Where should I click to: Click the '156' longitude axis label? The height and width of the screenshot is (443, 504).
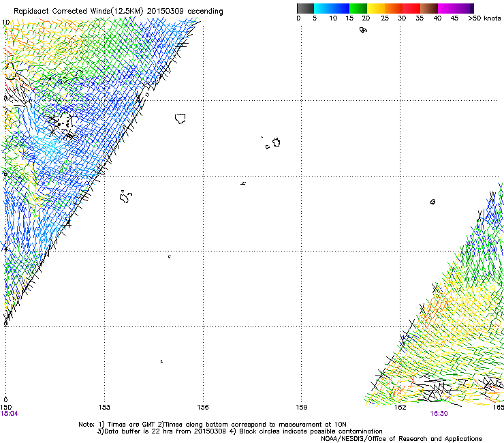203,408
